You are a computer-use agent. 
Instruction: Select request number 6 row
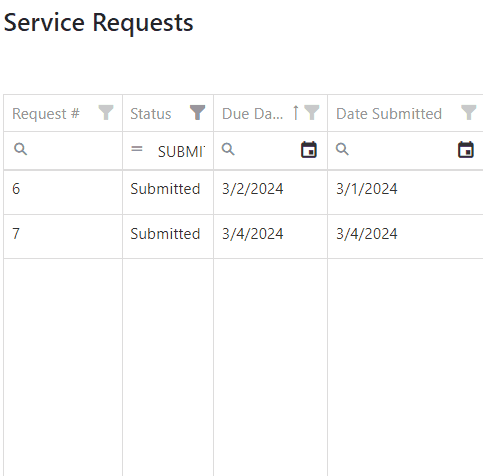click(243, 192)
